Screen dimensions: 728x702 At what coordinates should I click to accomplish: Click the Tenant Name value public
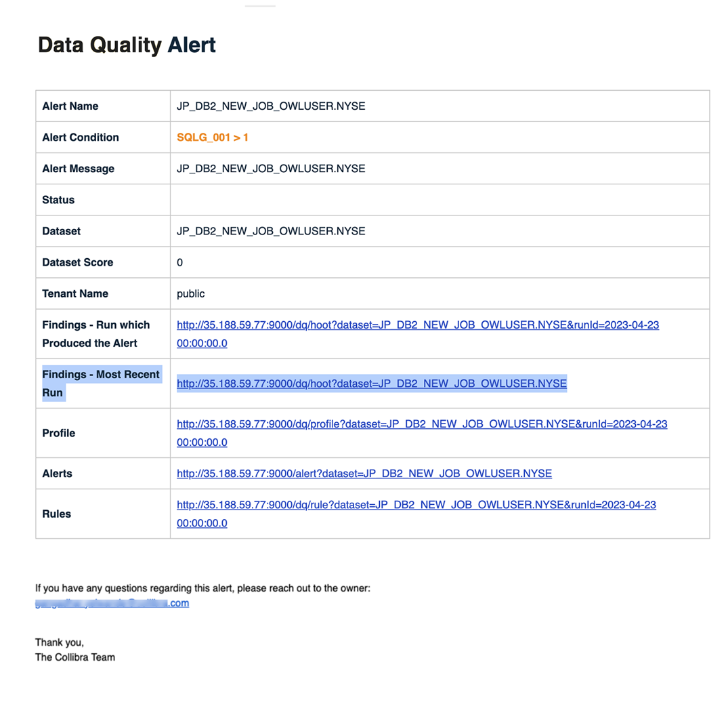point(190,293)
